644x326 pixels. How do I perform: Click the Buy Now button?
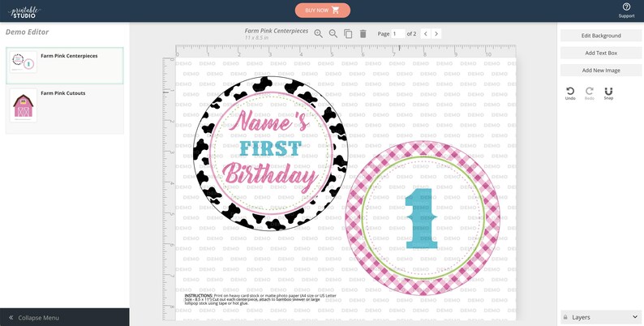(323, 11)
